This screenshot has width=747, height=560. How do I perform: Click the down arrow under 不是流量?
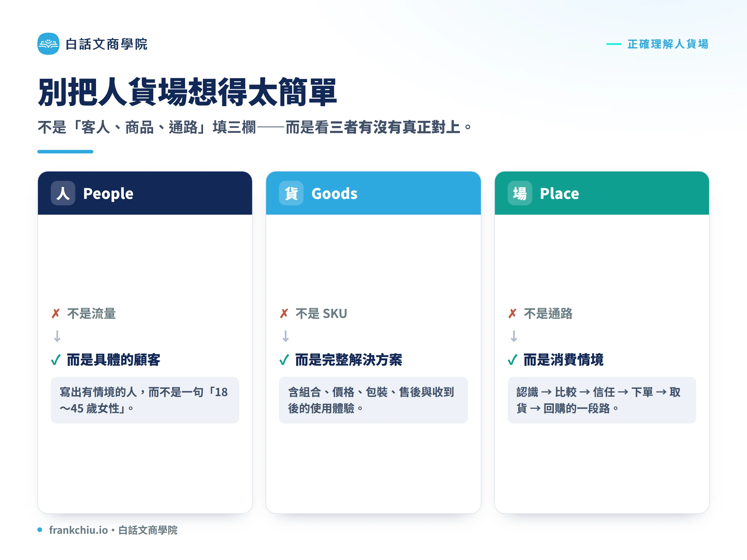click(x=57, y=336)
